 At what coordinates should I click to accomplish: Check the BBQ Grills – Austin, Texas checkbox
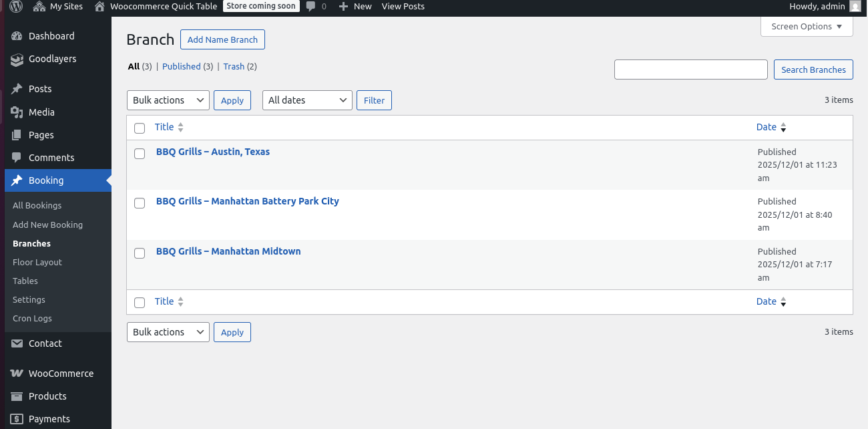(x=140, y=154)
